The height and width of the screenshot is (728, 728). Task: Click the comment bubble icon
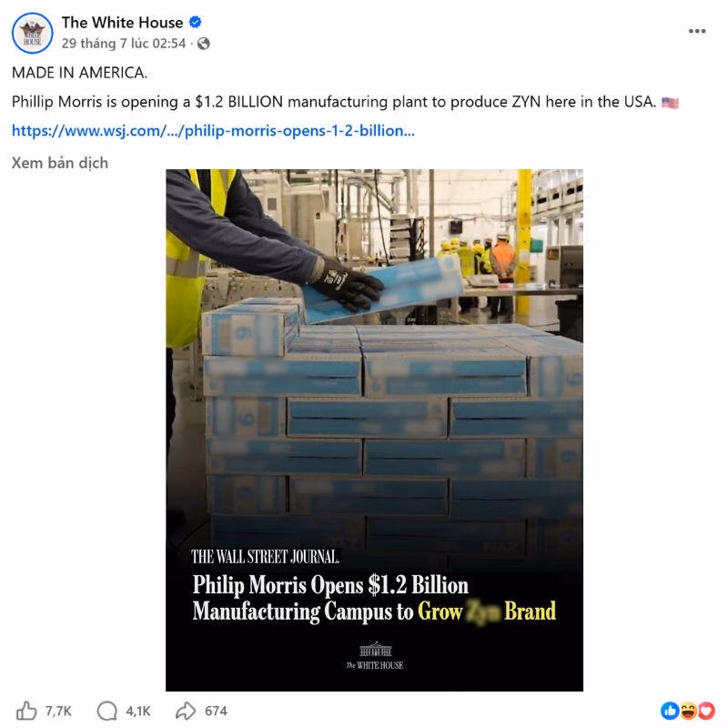107,711
